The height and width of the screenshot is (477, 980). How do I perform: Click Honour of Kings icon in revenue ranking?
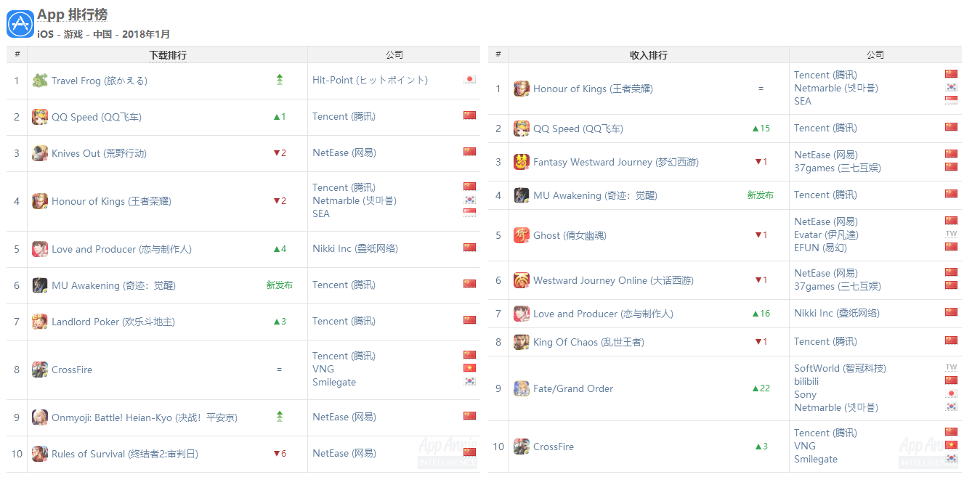coord(522,89)
